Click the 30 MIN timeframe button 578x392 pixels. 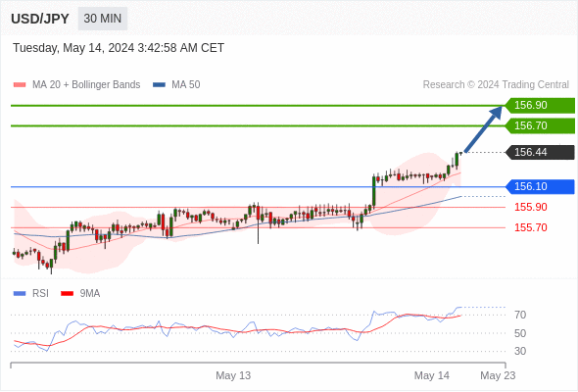103,19
